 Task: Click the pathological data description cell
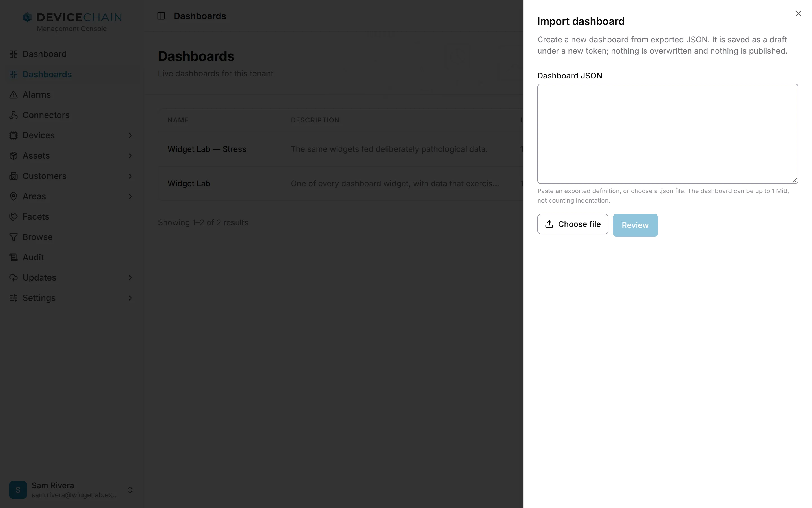click(389, 149)
